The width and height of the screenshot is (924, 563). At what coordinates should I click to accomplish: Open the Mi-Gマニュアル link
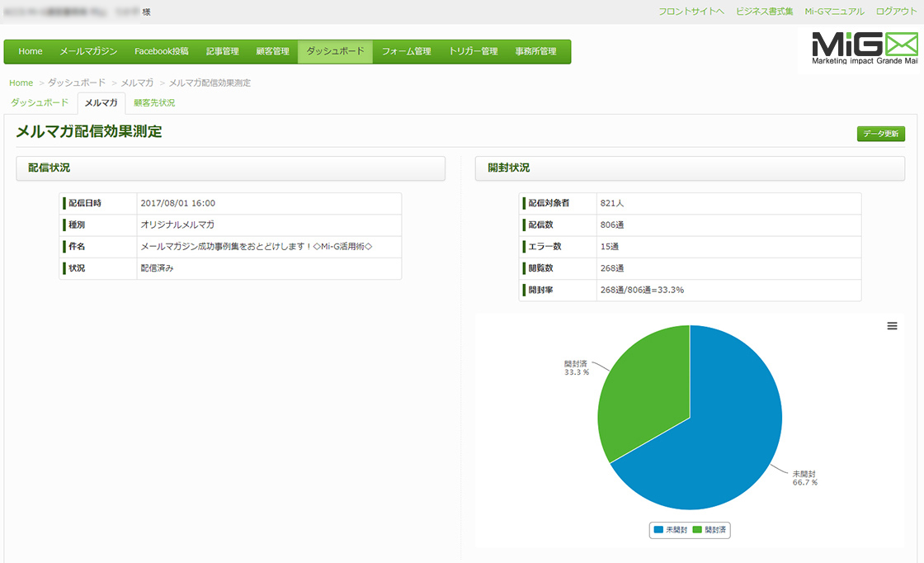pyautogui.click(x=834, y=12)
